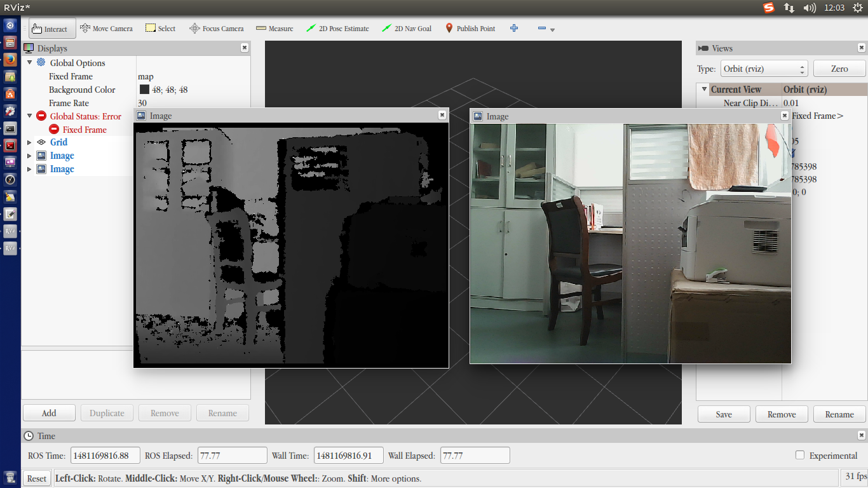Screen dimensions: 868x488
Task: Open Firefox from the Ubuntu launcher
Action: coord(10,60)
